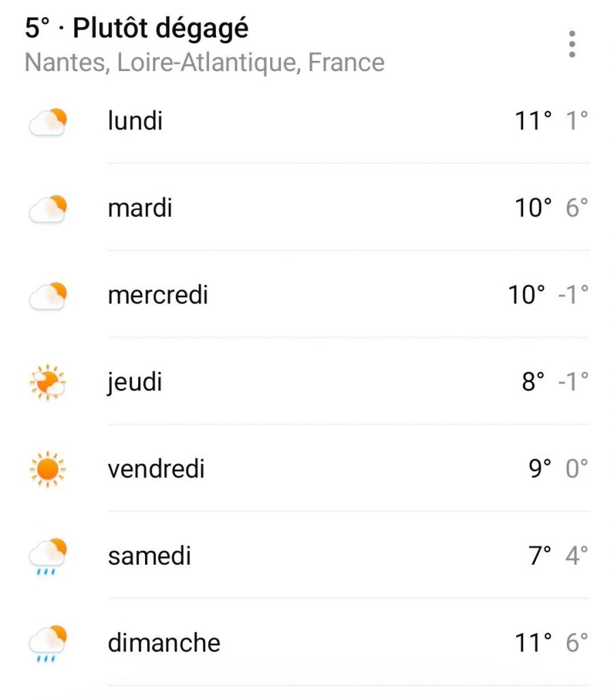Tap the samedi day label
Screen dimensions: 614x700
pyautogui.click(x=149, y=556)
